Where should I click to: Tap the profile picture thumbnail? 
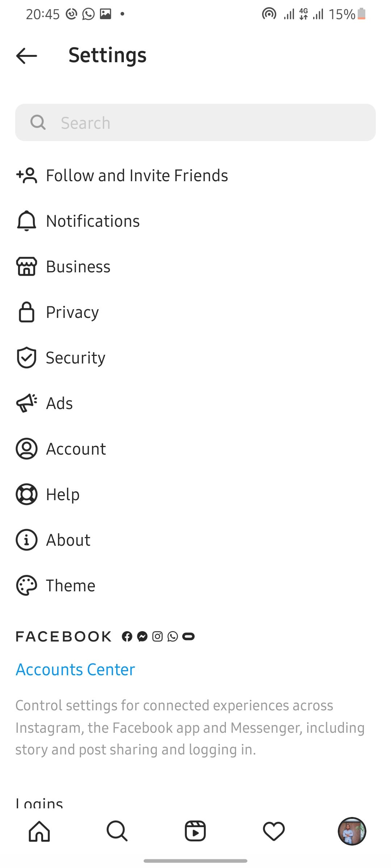352,831
